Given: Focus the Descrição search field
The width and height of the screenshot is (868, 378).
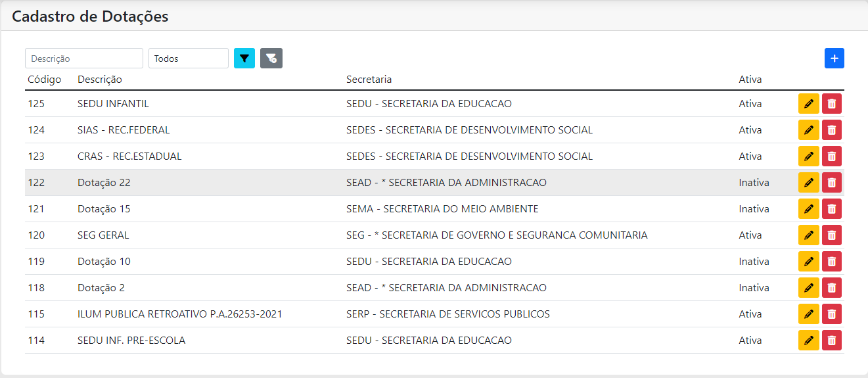Looking at the screenshot, I should click(84, 59).
